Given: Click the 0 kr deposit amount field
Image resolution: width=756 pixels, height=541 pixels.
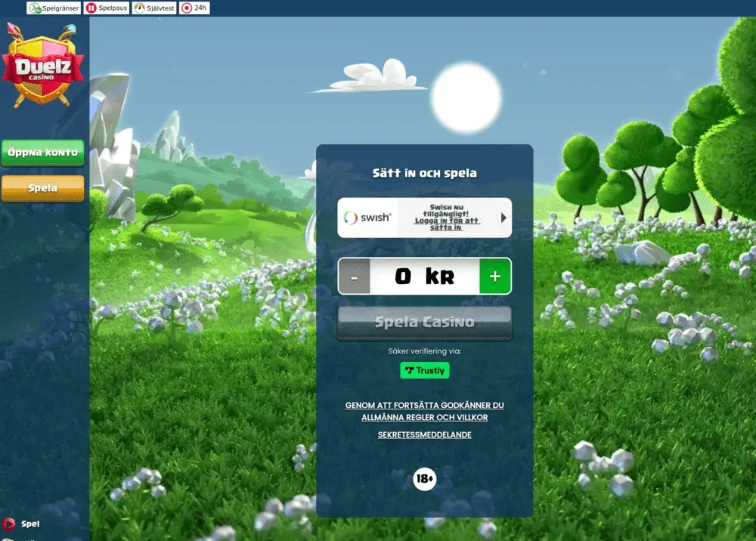Looking at the screenshot, I should (424, 277).
